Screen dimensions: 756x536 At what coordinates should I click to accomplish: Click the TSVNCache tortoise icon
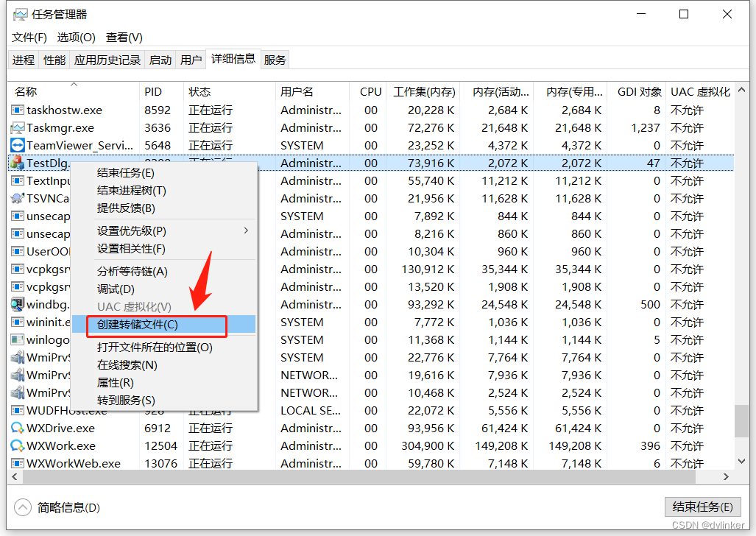tap(18, 198)
